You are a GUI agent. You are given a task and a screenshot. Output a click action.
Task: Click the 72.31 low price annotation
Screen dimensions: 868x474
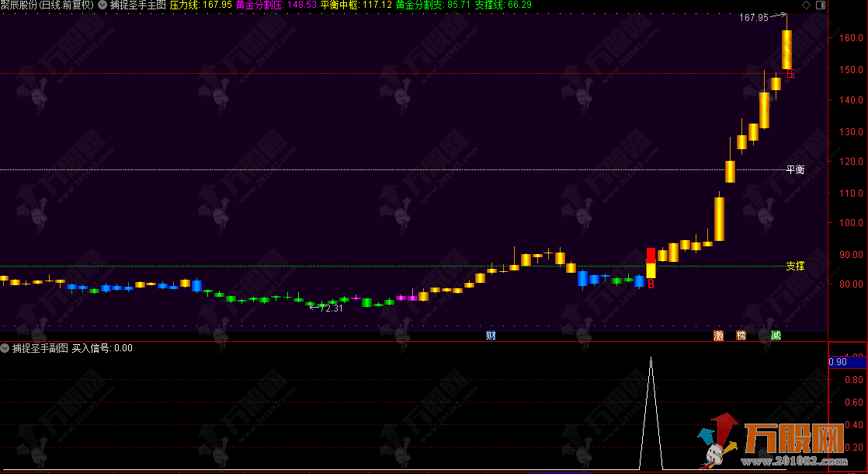(331, 308)
